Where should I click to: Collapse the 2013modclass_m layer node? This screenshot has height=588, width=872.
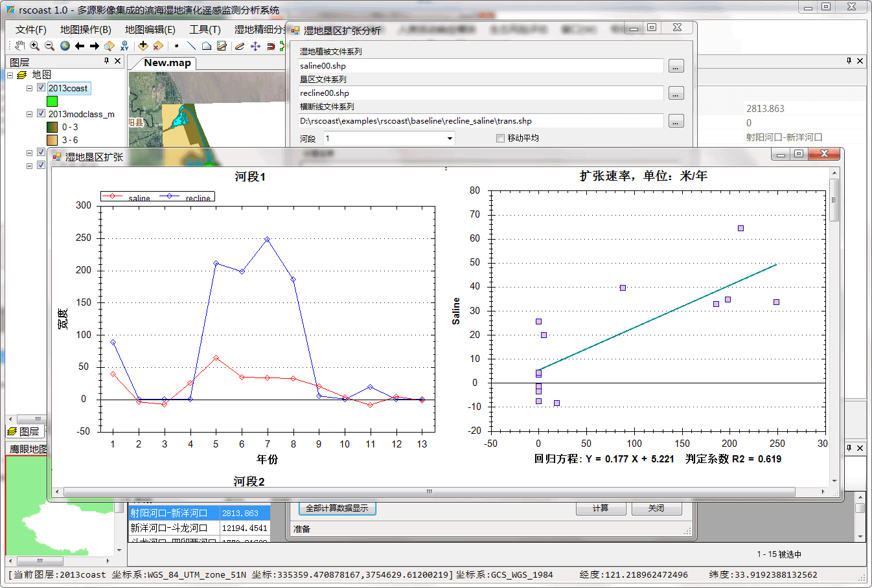[29, 114]
